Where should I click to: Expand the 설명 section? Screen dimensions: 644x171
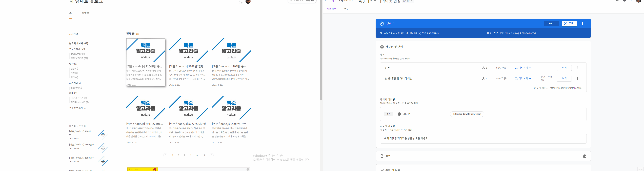click(x=483, y=156)
